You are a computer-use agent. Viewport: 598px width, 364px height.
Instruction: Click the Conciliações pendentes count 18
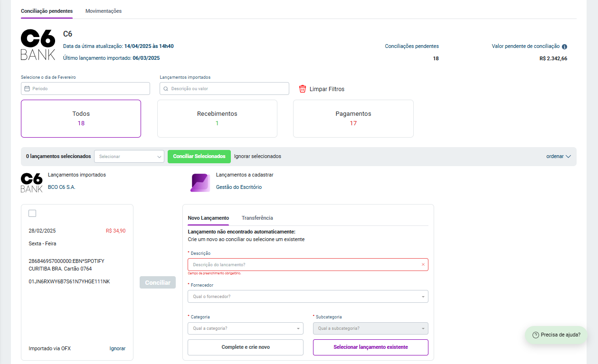pos(436,58)
